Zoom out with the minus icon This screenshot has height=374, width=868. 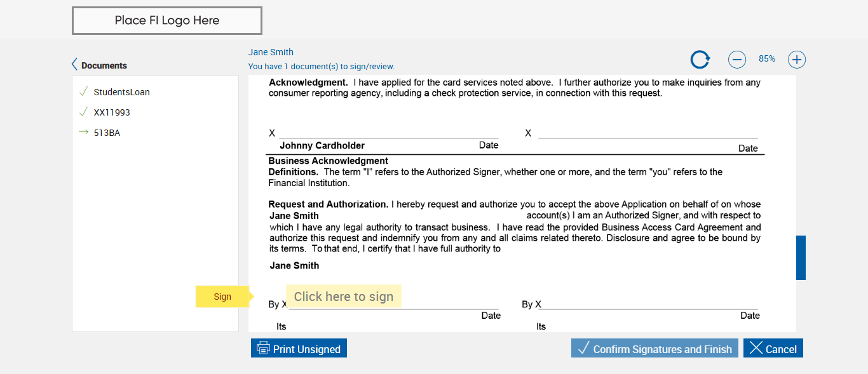coord(737,60)
